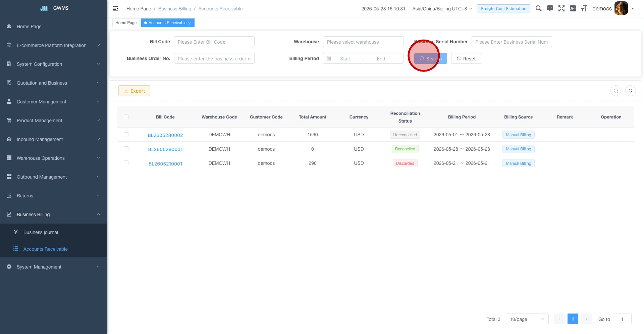Click the Search button
This screenshot has height=334, width=644.
coord(430,58)
